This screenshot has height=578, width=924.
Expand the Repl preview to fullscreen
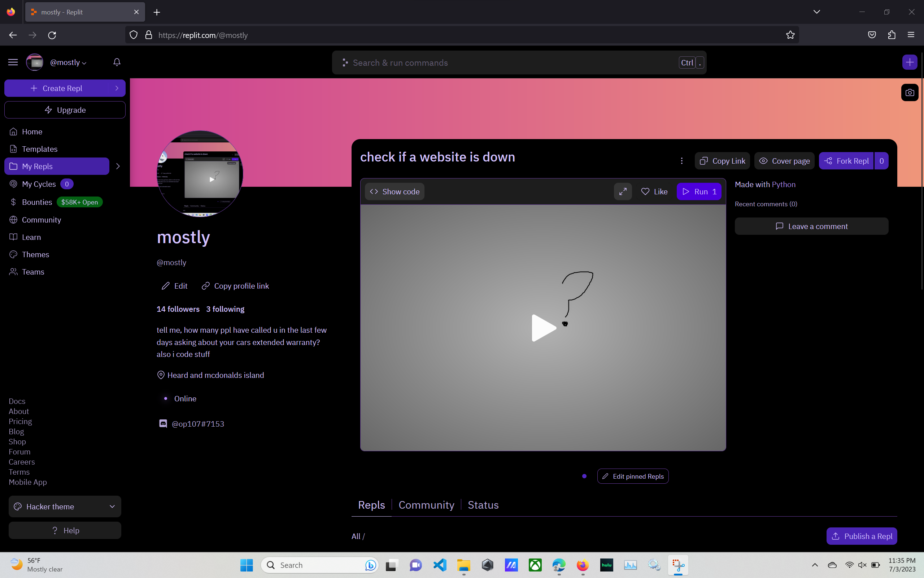pyautogui.click(x=623, y=191)
